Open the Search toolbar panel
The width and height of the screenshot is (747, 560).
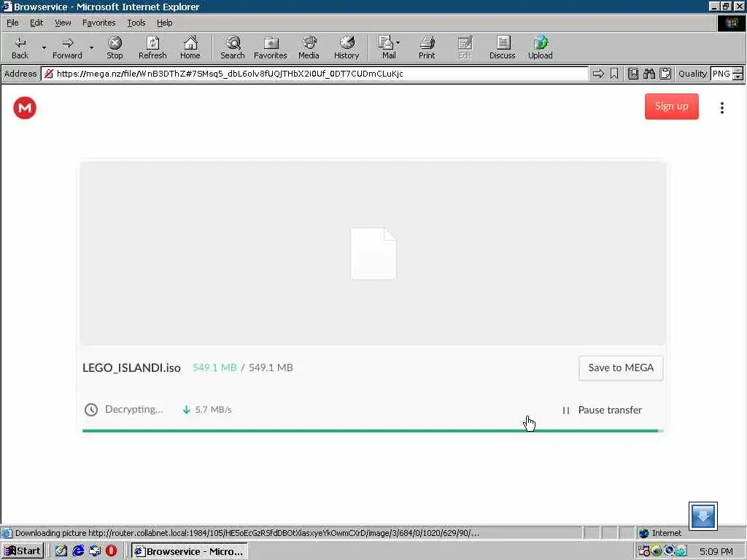233,47
